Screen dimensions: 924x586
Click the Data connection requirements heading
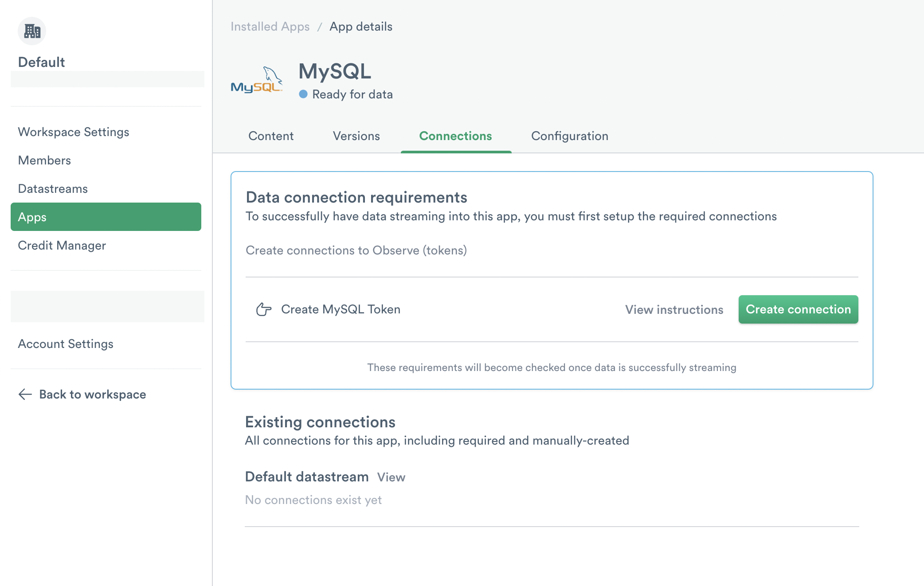tap(356, 197)
